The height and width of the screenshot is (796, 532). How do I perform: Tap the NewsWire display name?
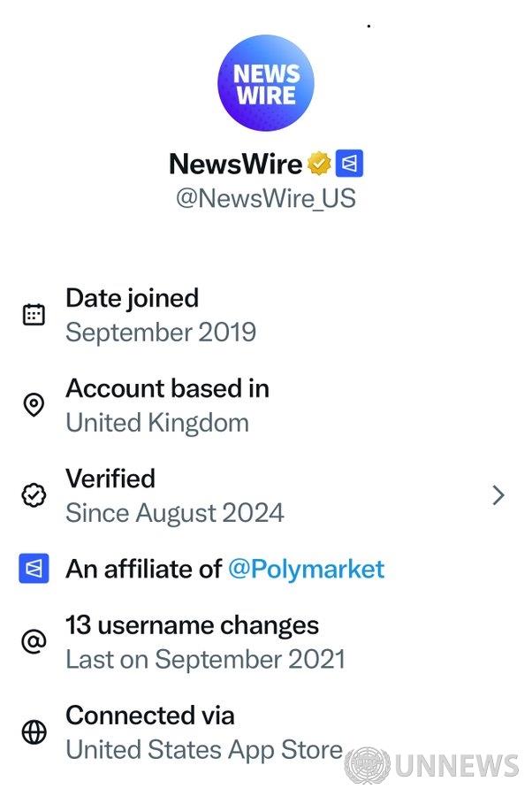click(x=236, y=164)
